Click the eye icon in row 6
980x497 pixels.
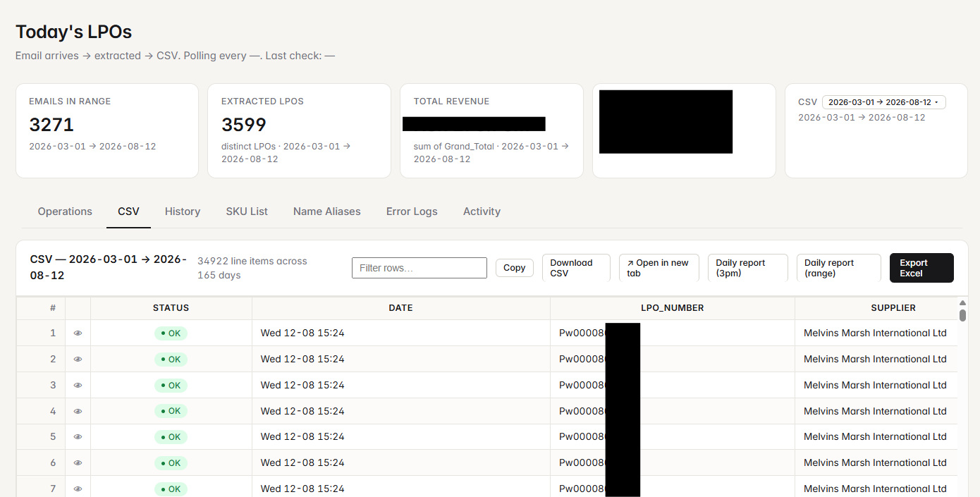coord(78,463)
